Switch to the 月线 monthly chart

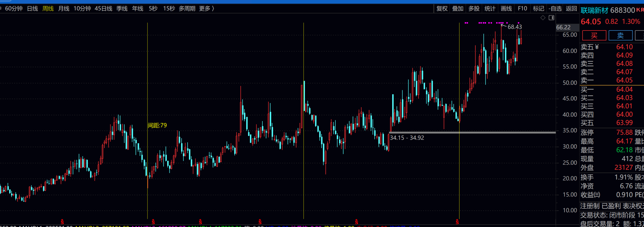pyautogui.click(x=64, y=9)
